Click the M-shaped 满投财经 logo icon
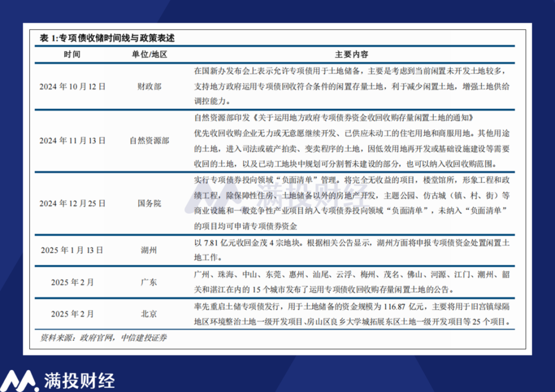The width and height of the screenshot is (555, 392). pos(18,381)
